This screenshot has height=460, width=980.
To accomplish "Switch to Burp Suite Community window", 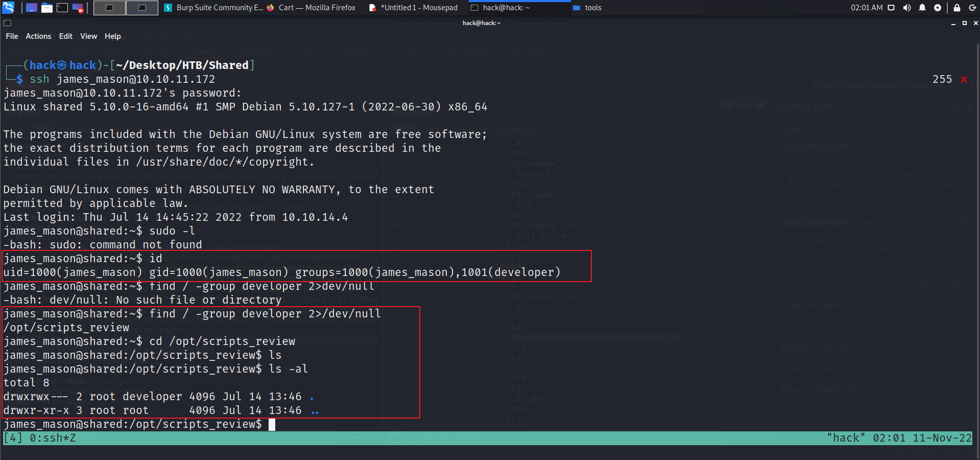I will (x=213, y=8).
